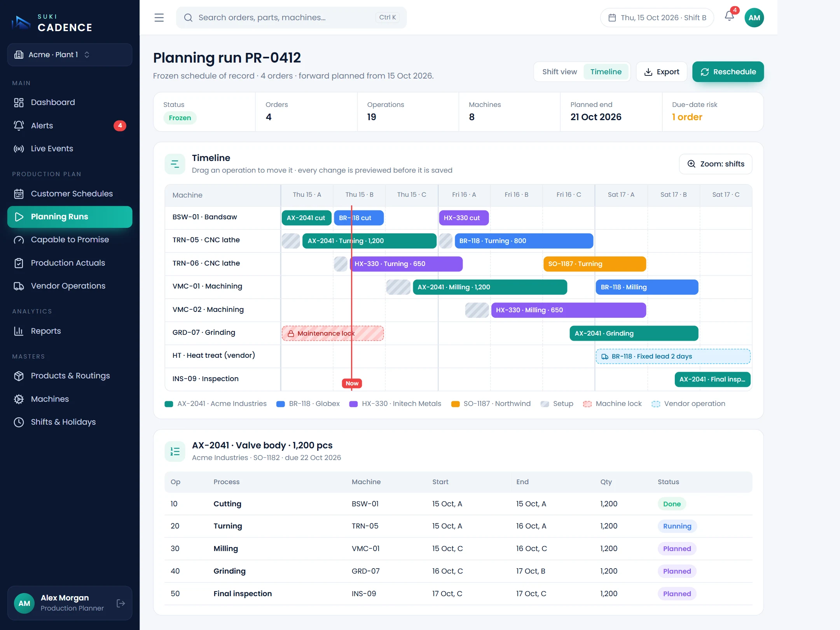Click the Maintenance lock block
Viewport: 840px width, 630px height.
point(333,333)
